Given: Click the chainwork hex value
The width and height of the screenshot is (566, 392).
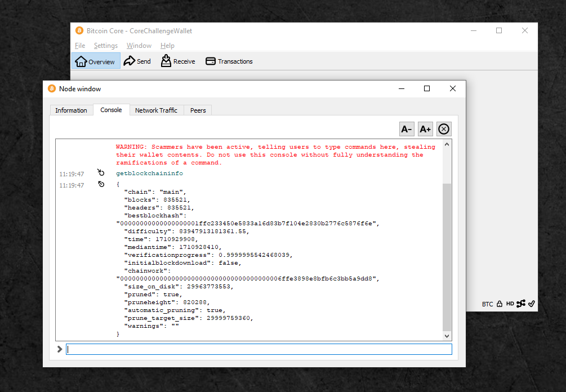Looking at the screenshot, I should click(x=248, y=279).
